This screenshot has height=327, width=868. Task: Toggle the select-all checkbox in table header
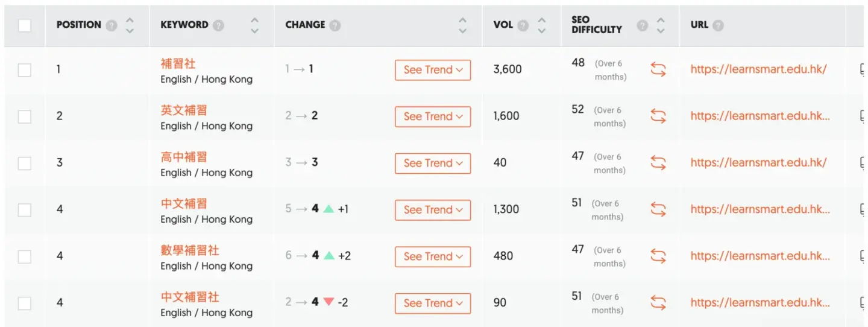25,25
